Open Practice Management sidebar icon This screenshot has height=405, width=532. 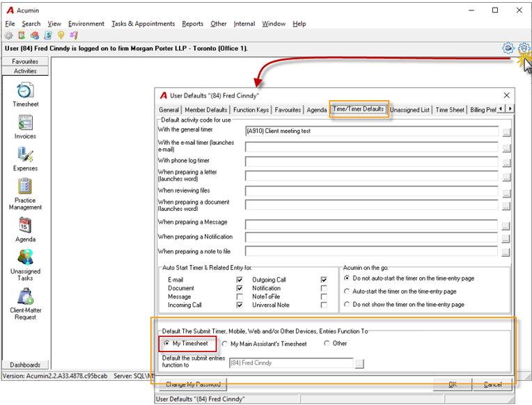(25, 186)
